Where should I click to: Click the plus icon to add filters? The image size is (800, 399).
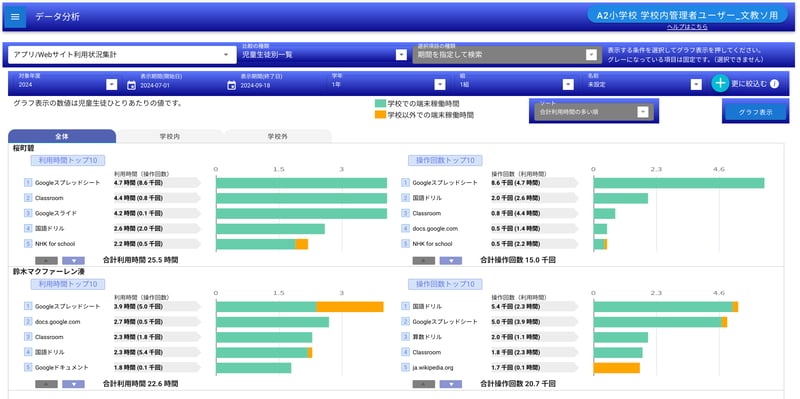click(x=720, y=84)
